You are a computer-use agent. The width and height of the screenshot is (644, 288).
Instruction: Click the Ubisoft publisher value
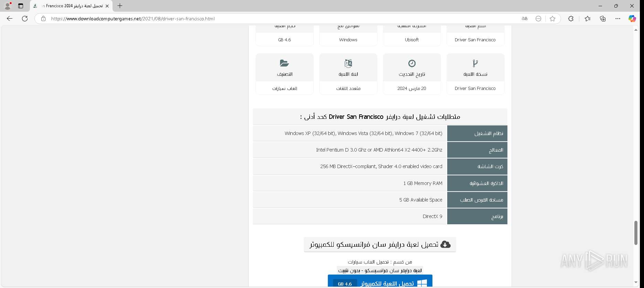click(x=412, y=40)
